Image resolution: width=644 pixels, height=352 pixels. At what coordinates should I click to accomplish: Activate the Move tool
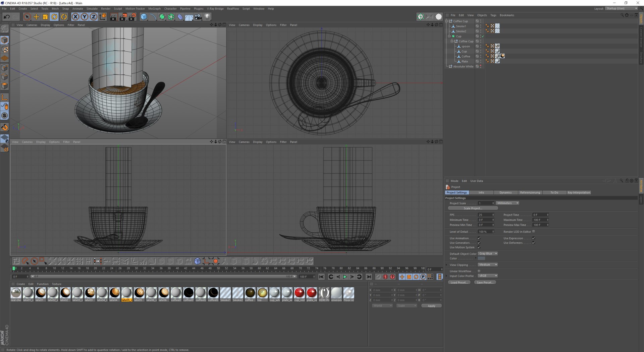(36, 17)
